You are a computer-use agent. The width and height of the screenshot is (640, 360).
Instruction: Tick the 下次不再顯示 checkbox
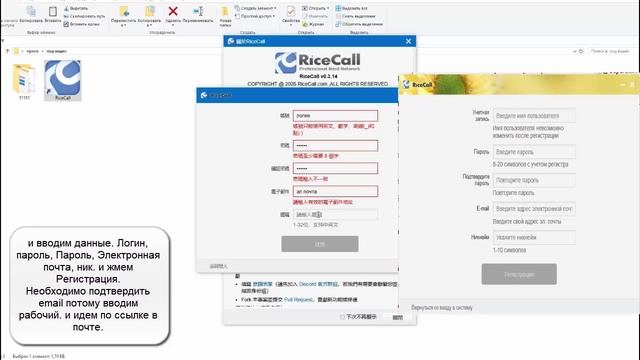tap(342, 317)
